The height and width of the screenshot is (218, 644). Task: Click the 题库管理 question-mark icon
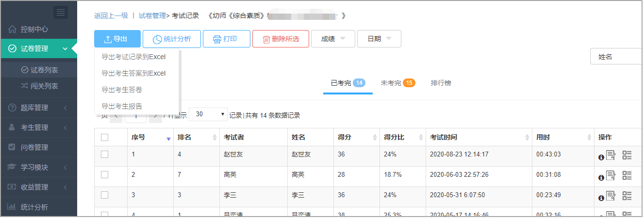coord(12,108)
